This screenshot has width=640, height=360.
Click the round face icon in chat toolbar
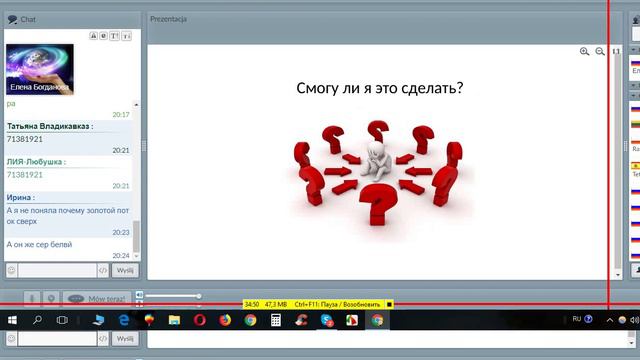[x=104, y=36]
